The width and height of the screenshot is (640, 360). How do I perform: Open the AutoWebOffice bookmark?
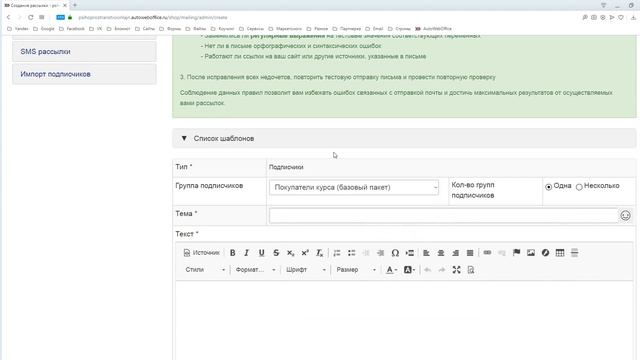433,29
